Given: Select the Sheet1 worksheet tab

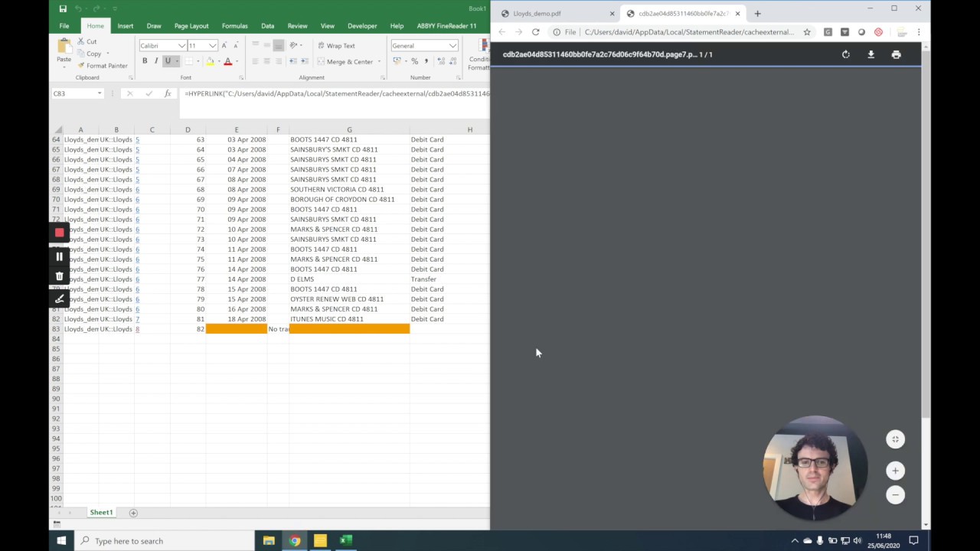Looking at the screenshot, I should click(101, 513).
